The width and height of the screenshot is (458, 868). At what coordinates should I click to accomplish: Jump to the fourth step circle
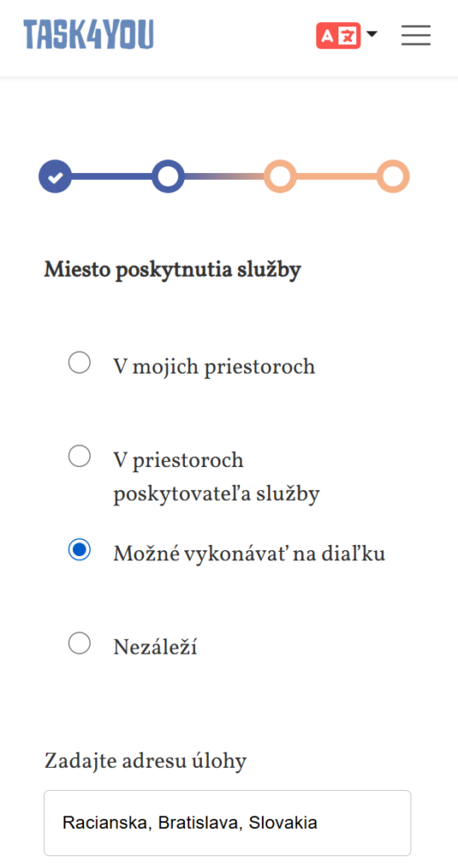coord(394,176)
